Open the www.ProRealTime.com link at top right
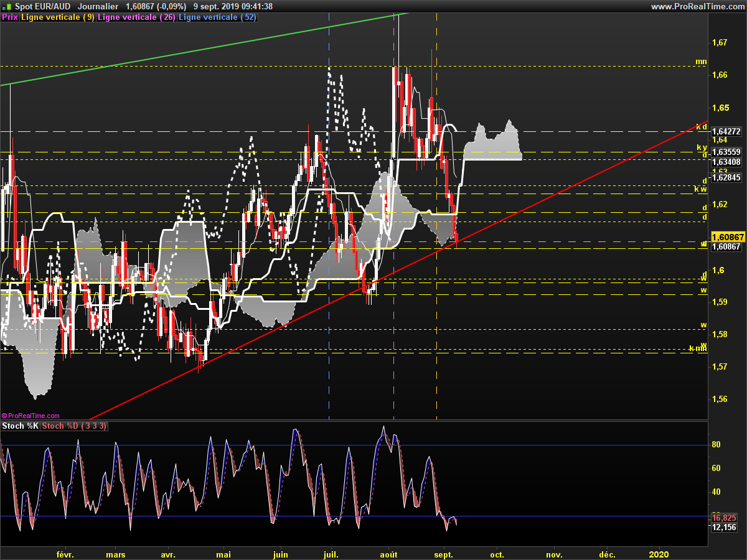The image size is (747, 560). pyautogui.click(x=697, y=6)
